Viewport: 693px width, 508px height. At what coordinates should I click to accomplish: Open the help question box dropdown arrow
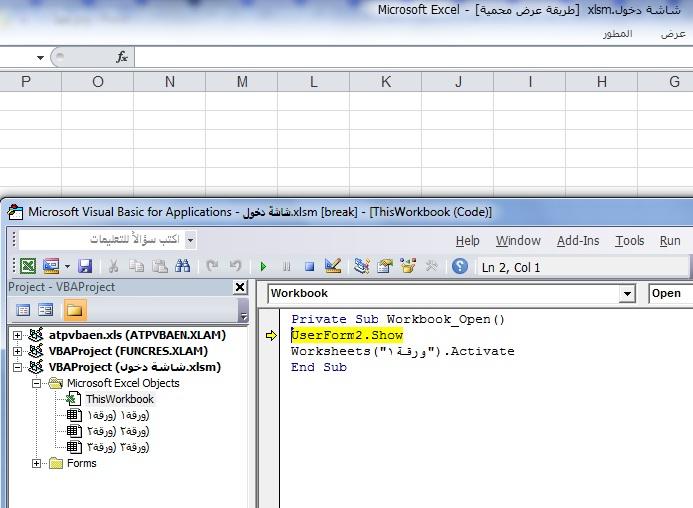pos(190,240)
